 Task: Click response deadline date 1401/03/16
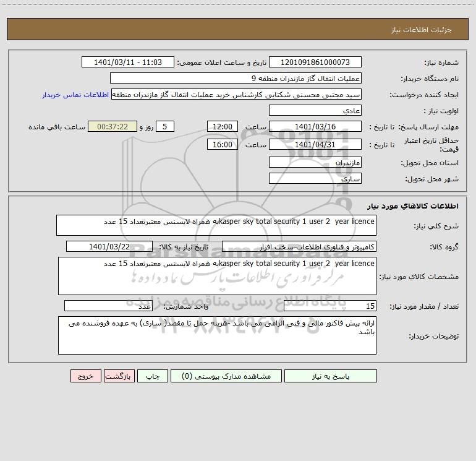tap(315, 126)
